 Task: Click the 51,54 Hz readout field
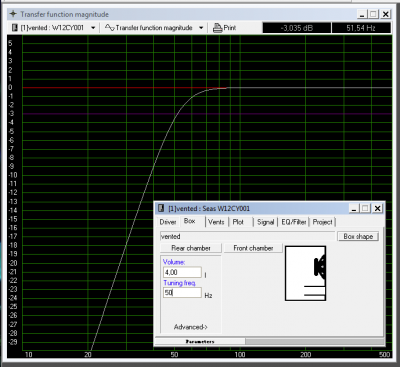pyautogui.click(x=361, y=28)
